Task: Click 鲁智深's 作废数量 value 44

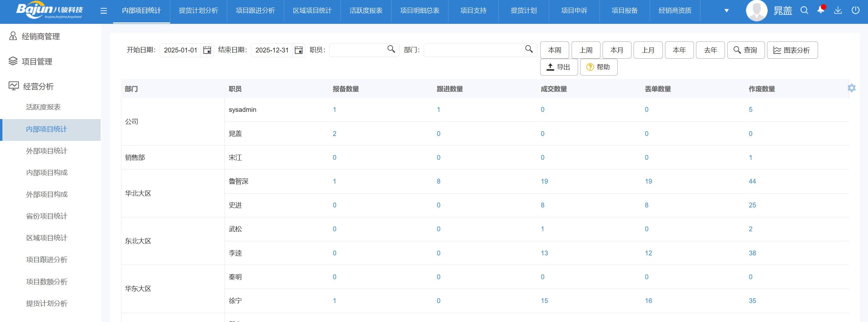Action: (752, 182)
